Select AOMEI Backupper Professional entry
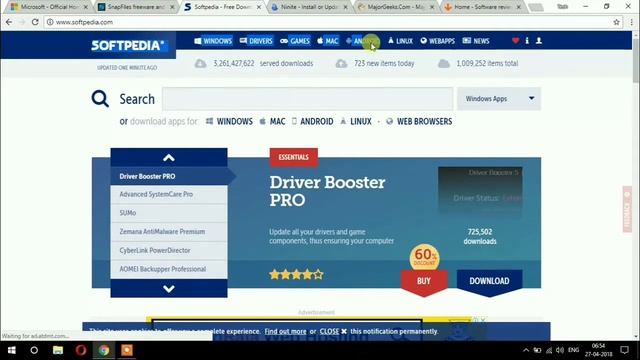The image size is (640, 360). tap(169, 269)
